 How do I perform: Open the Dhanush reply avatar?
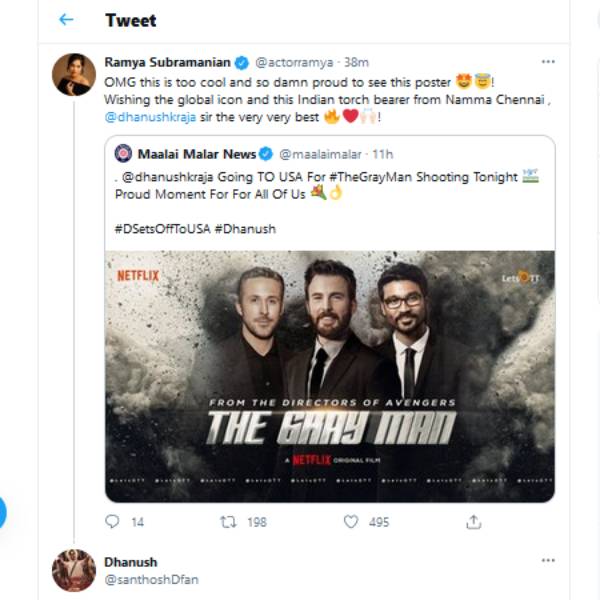(x=74, y=570)
